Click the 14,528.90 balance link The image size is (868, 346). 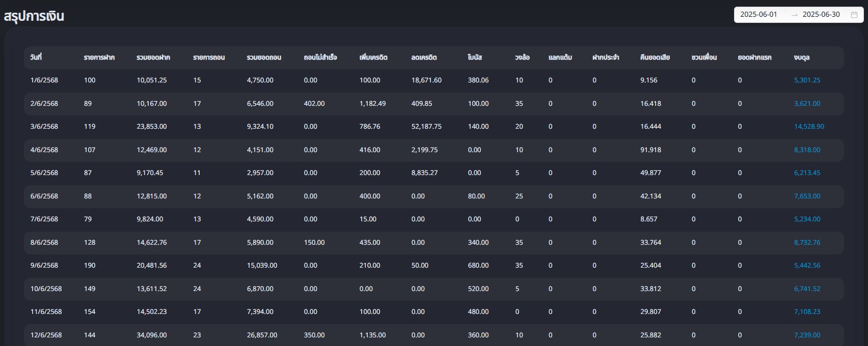(x=808, y=127)
